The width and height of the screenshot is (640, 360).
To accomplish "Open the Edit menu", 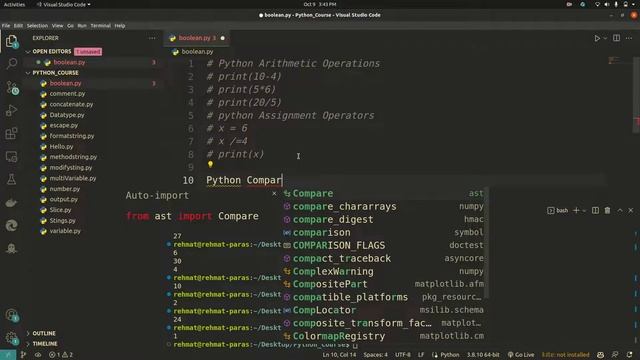I will pyautogui.click(x=18, y=26).
